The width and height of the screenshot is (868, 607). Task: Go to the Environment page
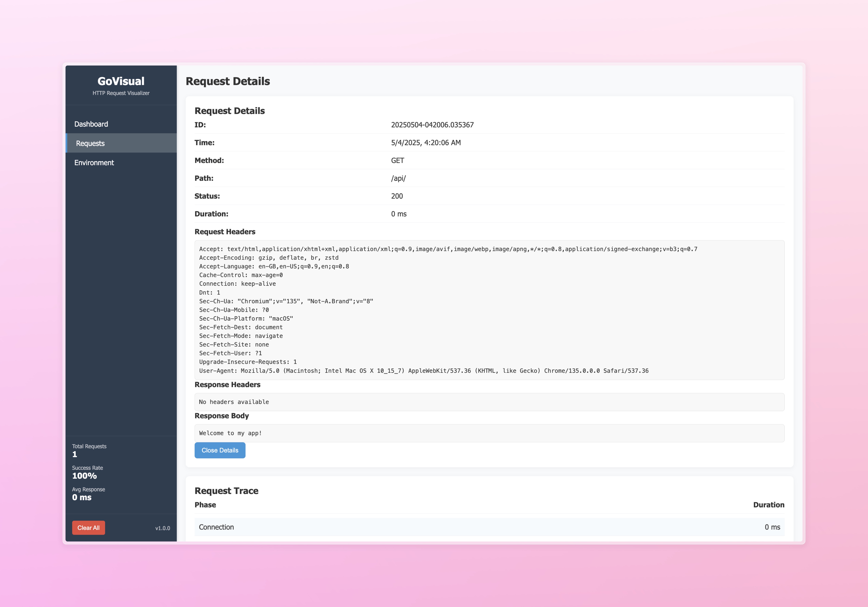pos(94,163)
